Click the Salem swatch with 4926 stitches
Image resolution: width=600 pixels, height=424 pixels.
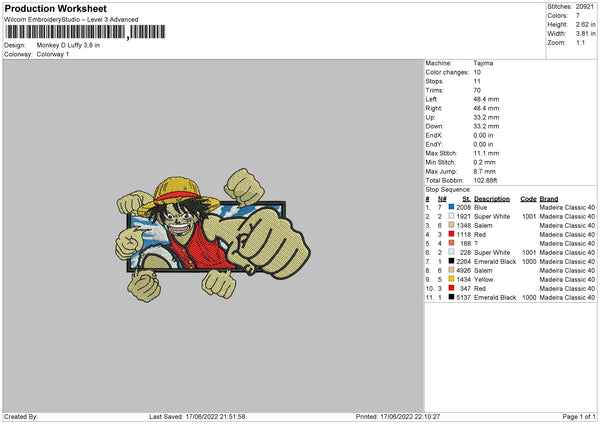click(451, 270)
